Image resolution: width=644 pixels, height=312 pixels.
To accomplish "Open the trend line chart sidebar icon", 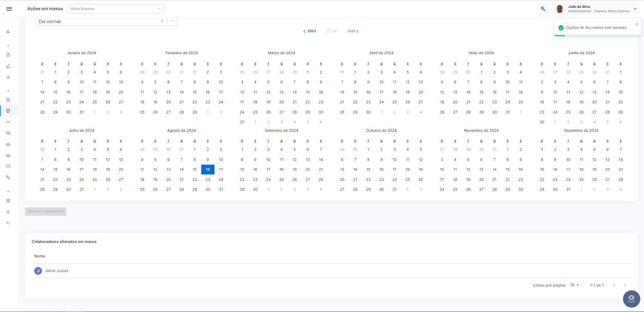I will [x=8, y=122].
